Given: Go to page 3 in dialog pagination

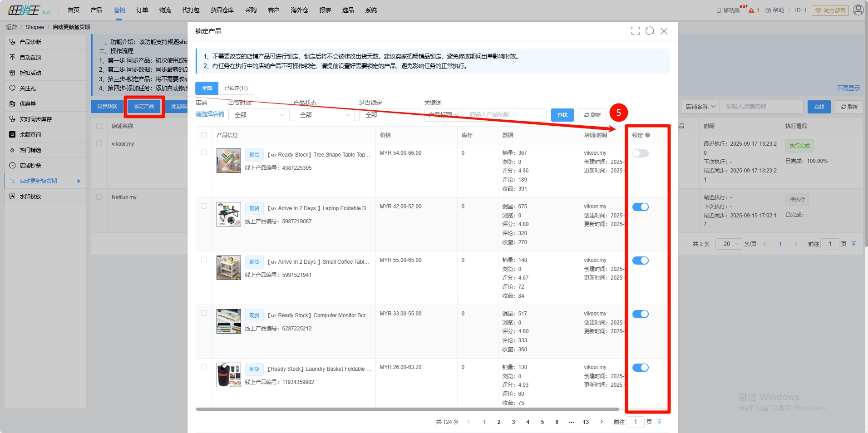Looking at the screenshot, I should (x=513, y=422).
